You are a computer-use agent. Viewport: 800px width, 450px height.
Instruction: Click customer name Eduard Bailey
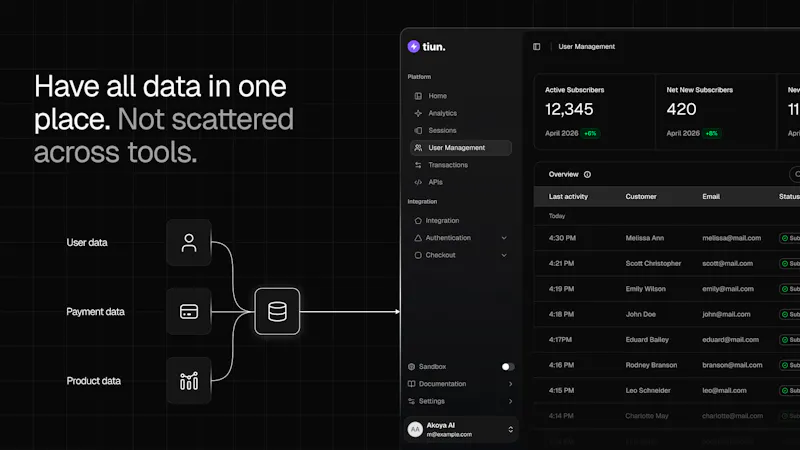point(647,340)
